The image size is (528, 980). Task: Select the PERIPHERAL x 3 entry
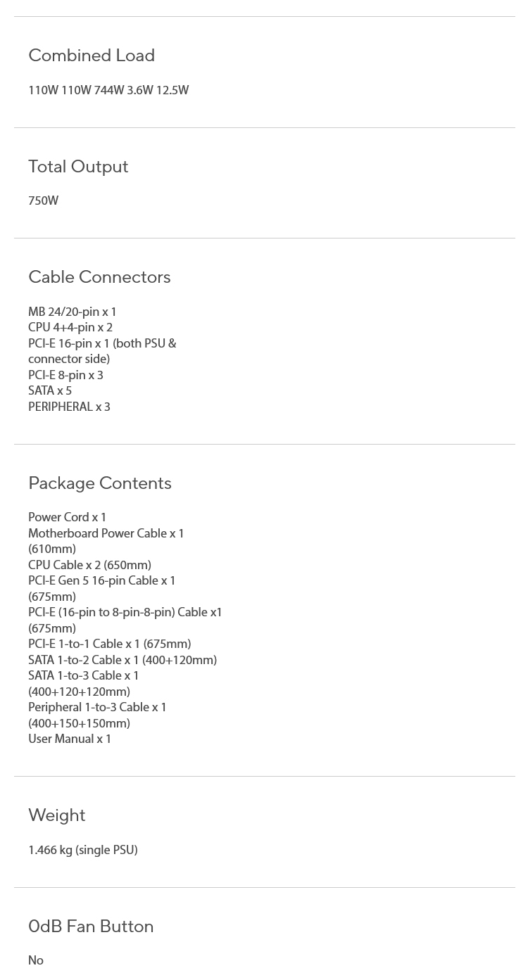(x=69, y=407)
